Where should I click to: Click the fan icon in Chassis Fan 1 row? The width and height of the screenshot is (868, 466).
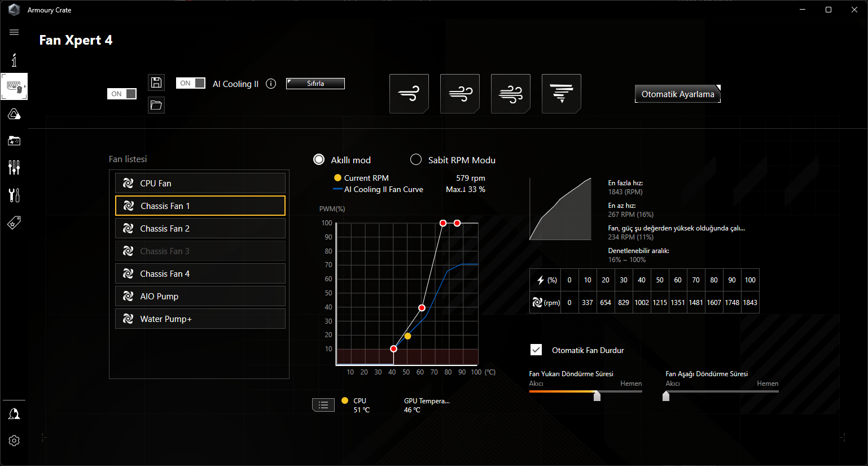point(129,206)
